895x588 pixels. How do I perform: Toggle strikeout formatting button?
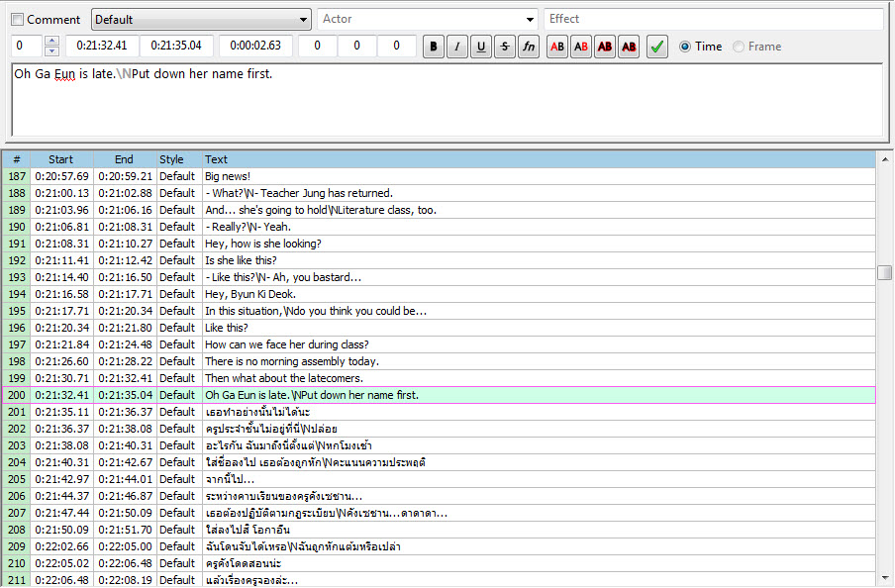point(505,47)
